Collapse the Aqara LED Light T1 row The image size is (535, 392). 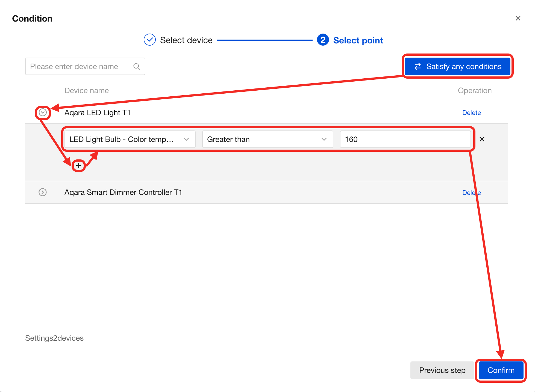click(43, 112)
